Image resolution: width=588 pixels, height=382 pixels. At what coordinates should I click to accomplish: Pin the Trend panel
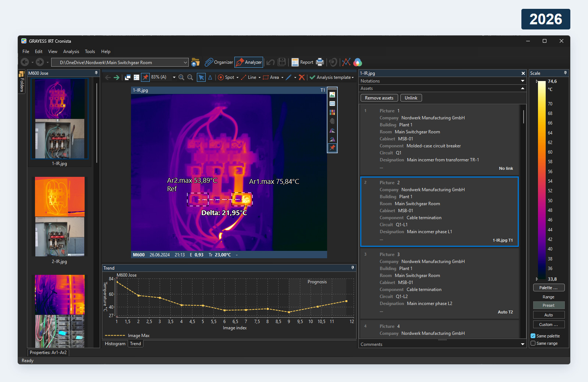(353, 268)
